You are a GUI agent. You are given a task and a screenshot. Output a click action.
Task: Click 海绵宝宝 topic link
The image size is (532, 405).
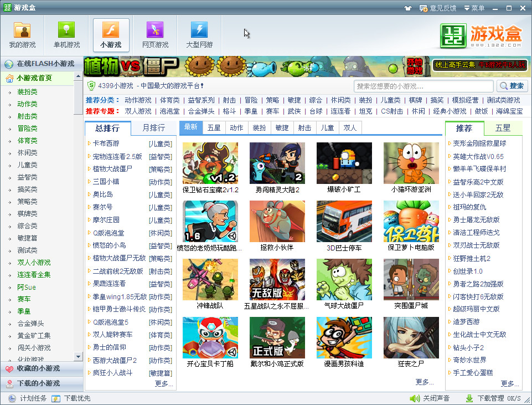509,111
